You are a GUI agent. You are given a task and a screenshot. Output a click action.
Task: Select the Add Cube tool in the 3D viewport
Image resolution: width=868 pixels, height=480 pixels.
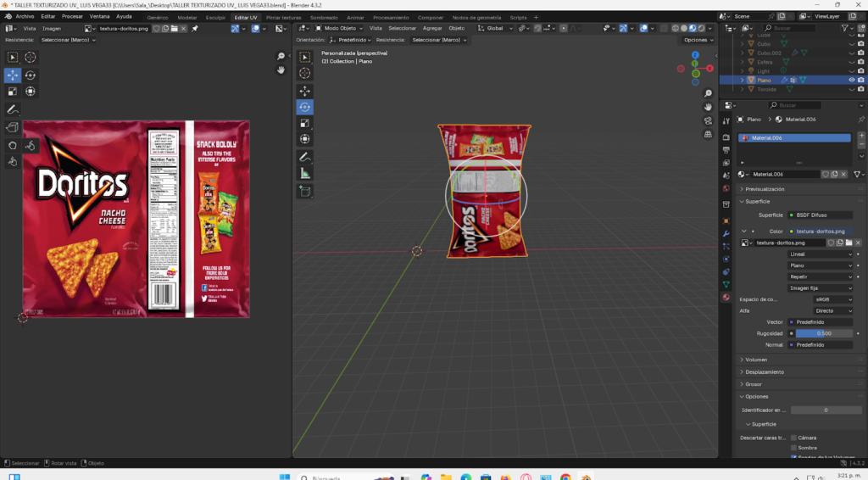[x=304, y=192]
